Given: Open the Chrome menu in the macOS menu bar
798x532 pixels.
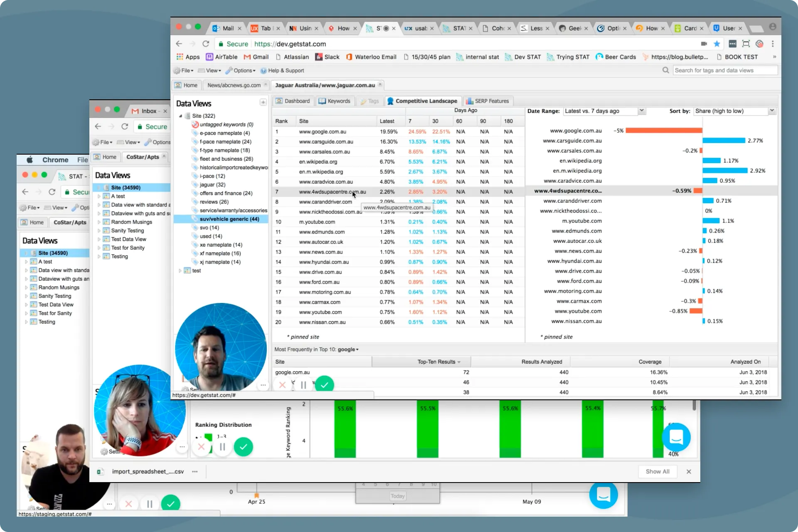Looking at the screenshot, I should coord(55,160).
